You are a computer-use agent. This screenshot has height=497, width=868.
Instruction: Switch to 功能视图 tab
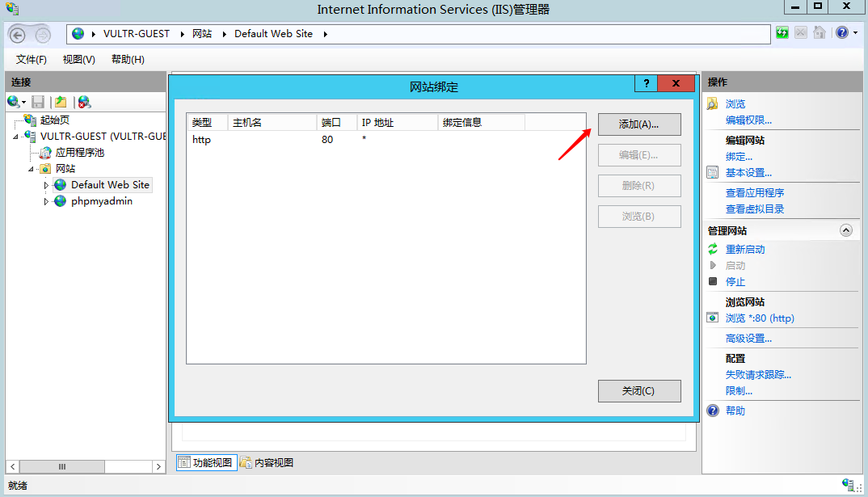tap(206, 463)
